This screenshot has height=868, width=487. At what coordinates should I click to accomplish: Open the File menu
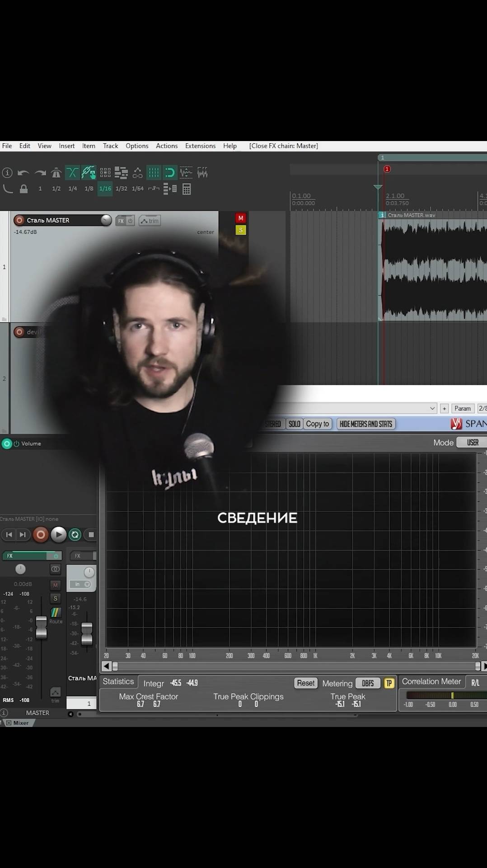7,146
